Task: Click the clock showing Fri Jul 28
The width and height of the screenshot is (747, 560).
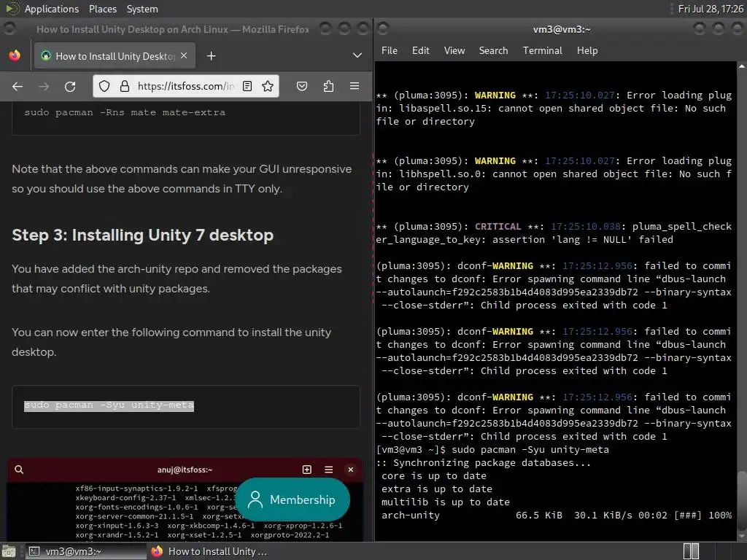Action: 711,9
